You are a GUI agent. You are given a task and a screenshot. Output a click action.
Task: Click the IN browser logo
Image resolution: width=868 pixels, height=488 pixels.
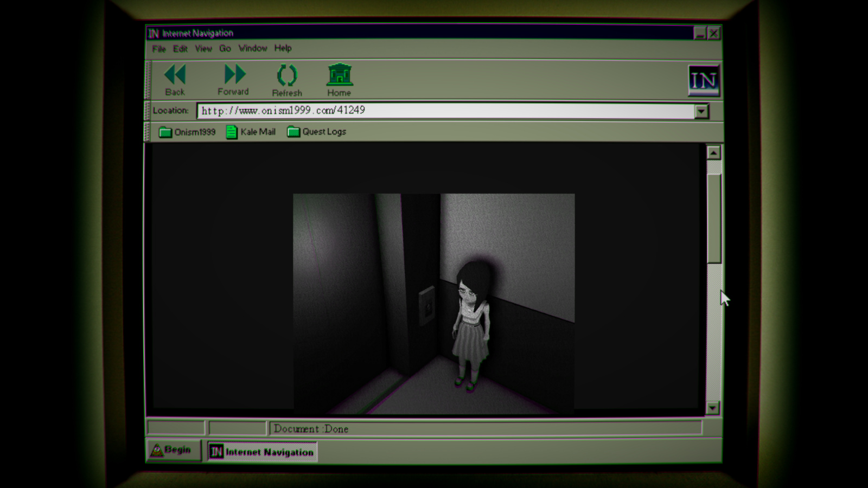(x=704, y=80)
